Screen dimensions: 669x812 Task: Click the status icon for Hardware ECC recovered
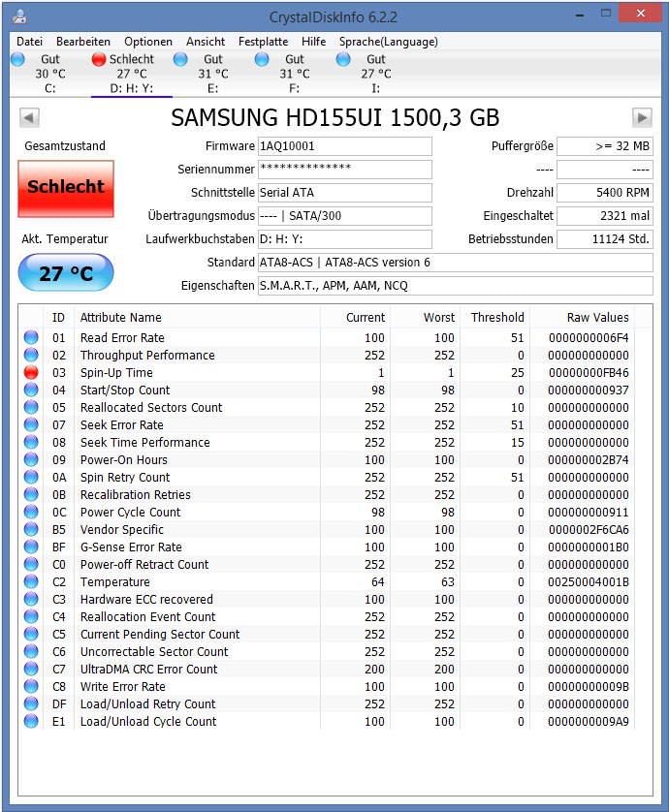(31, 599)
